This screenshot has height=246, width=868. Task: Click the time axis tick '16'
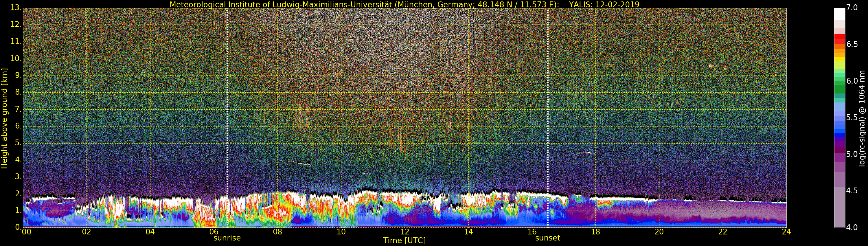coord(532,232)
